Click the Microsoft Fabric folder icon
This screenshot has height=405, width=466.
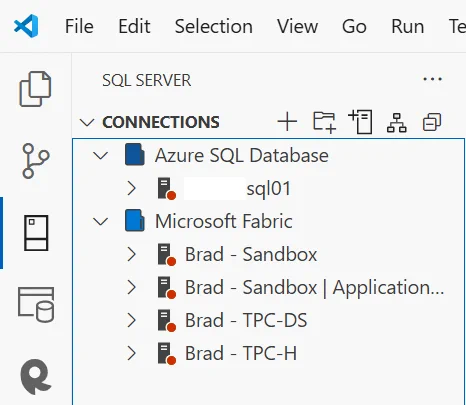click(135, 220)
